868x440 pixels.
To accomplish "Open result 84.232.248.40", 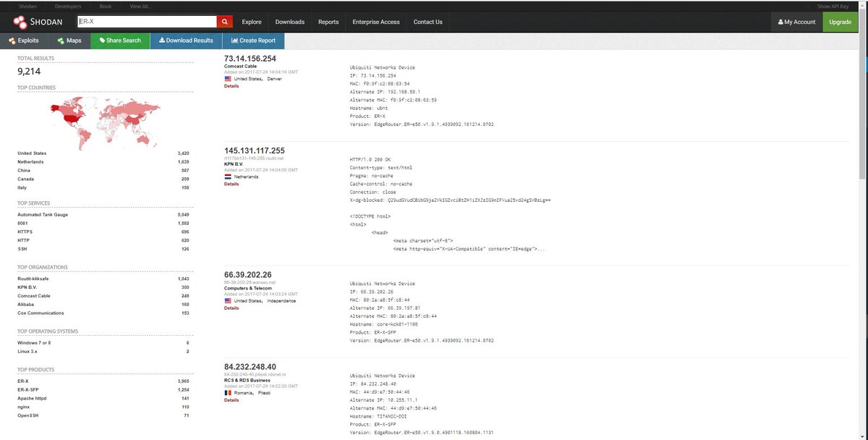I will click(x=250, y=367).
